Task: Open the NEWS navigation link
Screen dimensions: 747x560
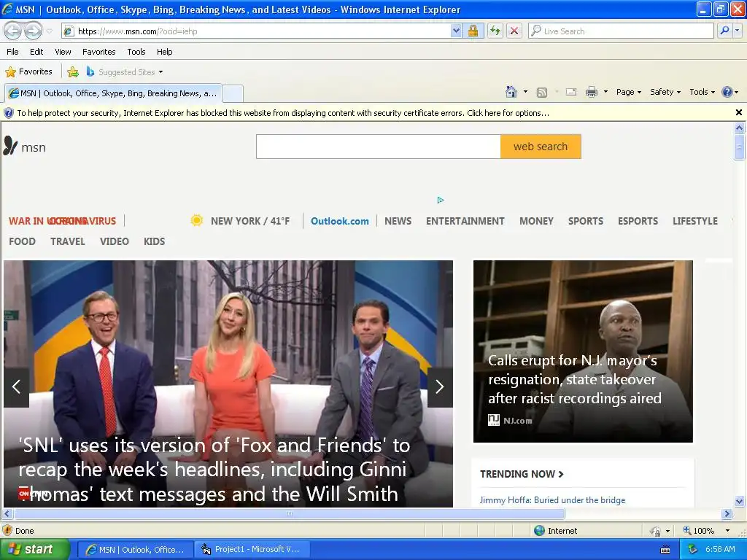Action: pos(398,221)
